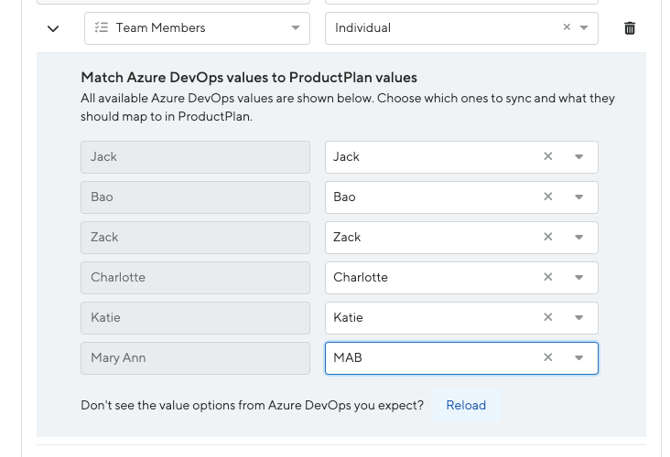Open the Zack value dropdown arrow
Screen dimensions: 670x457
(579, 237)
